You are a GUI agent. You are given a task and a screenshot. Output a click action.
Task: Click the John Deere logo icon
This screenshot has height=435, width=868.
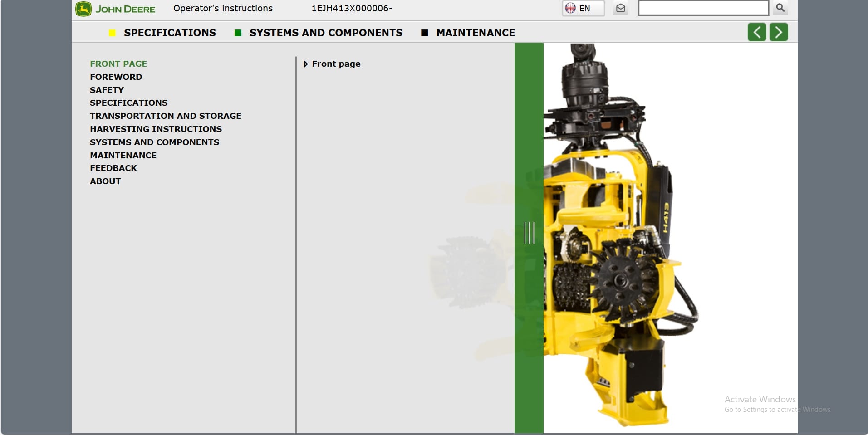point(83,9)
